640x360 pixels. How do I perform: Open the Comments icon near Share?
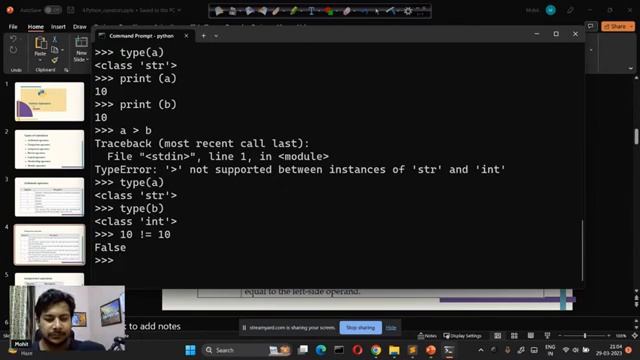(x=591, y=27)
